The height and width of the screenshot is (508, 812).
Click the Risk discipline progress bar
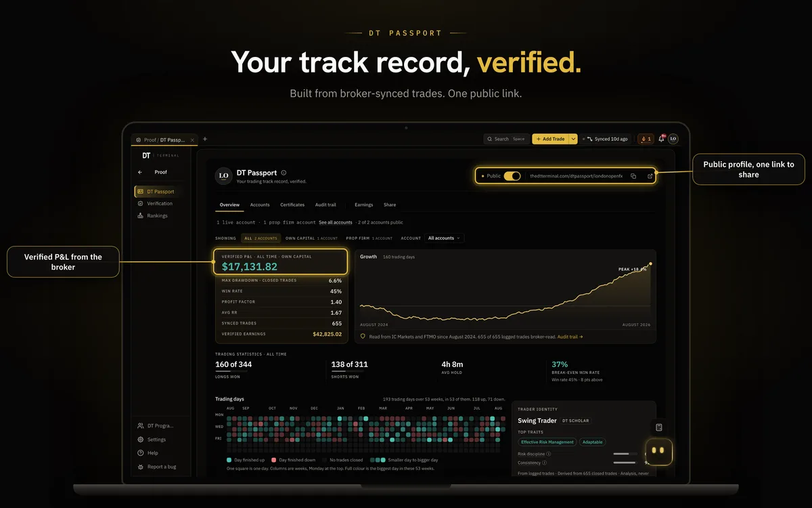pyautogui.click(x=625, y=454)
